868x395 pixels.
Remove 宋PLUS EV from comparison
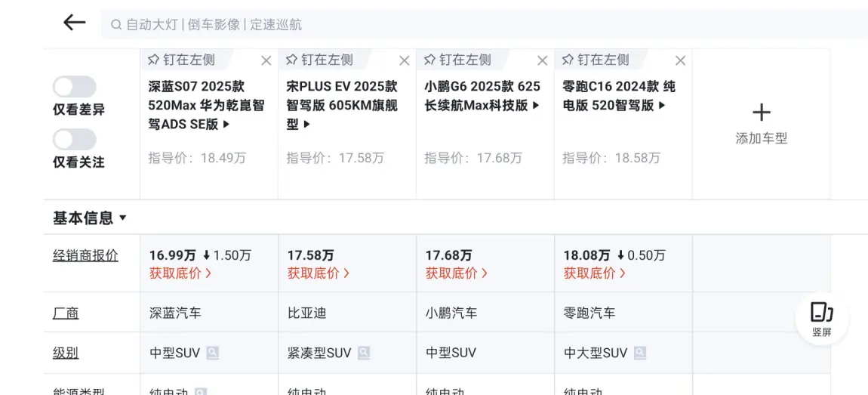click(405, 60)
